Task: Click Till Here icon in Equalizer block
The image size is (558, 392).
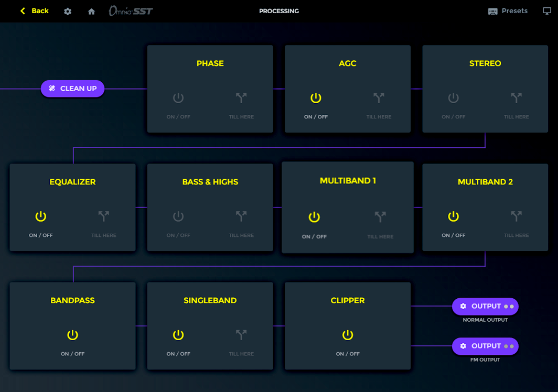Action: pos(104,216)
